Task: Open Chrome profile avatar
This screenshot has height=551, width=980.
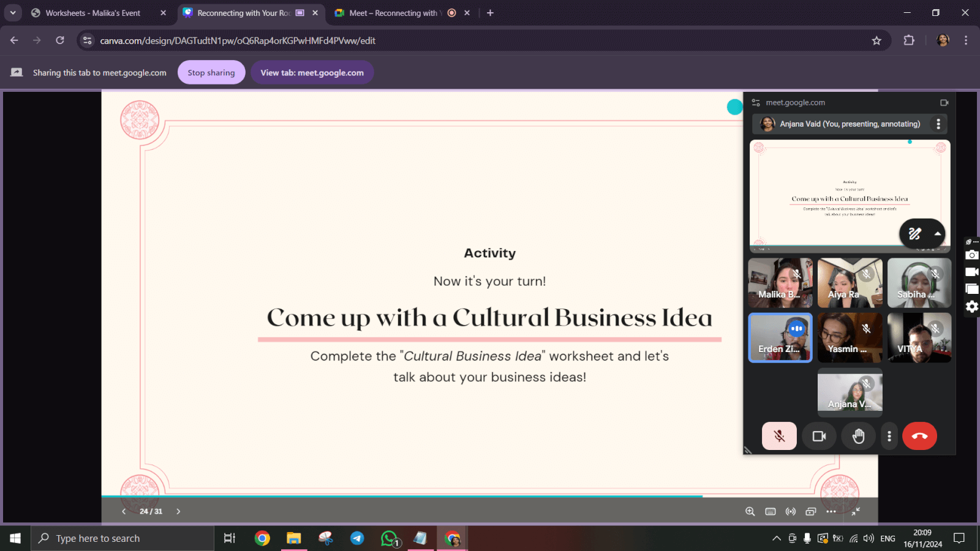Action: point(943,40)
